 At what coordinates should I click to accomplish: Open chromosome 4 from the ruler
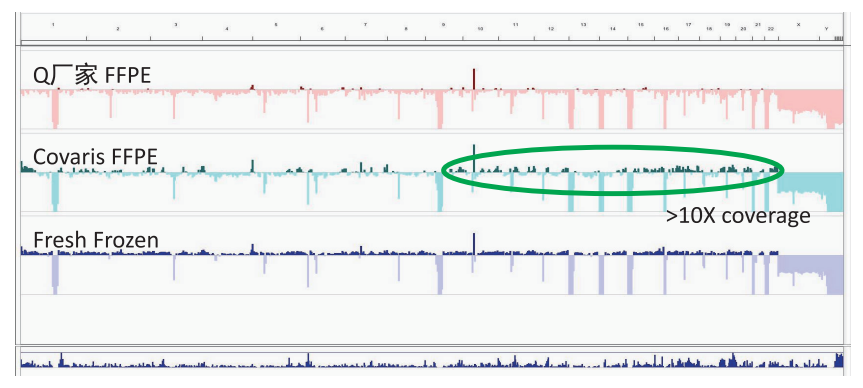227,28
